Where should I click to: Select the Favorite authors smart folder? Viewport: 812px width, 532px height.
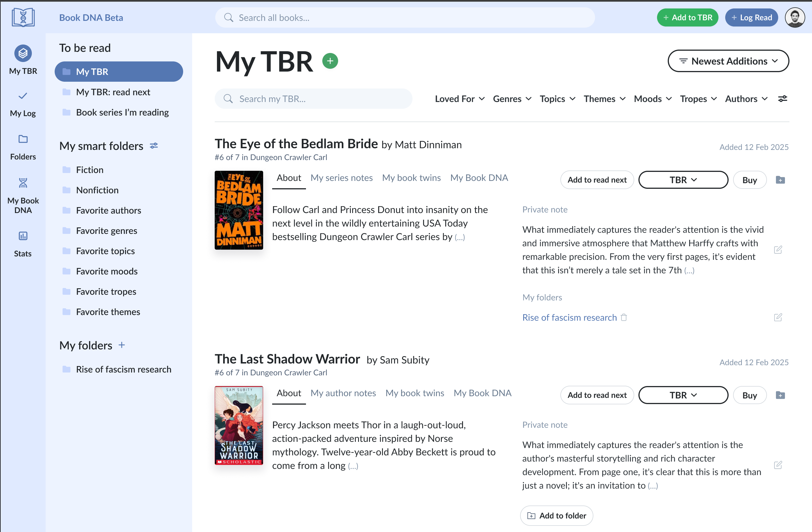tap(108, 210)
